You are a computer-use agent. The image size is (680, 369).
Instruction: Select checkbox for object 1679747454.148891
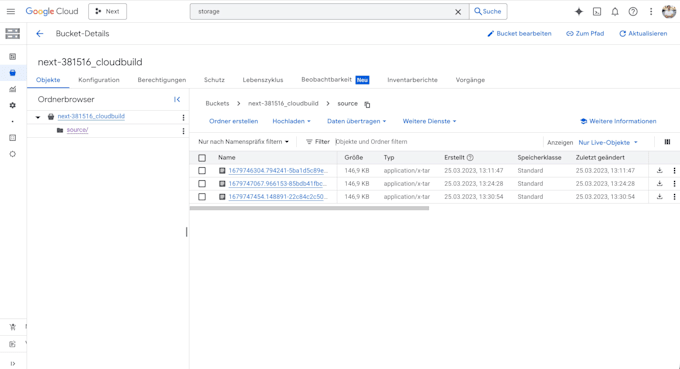click(202, 197)
